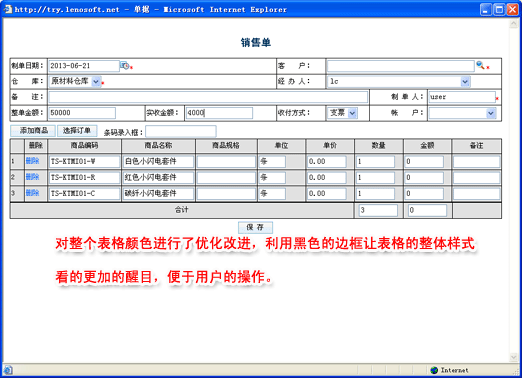Click the IE page icon in title bar
Screen dimensions: 522x378
click(x=8, y=9)
